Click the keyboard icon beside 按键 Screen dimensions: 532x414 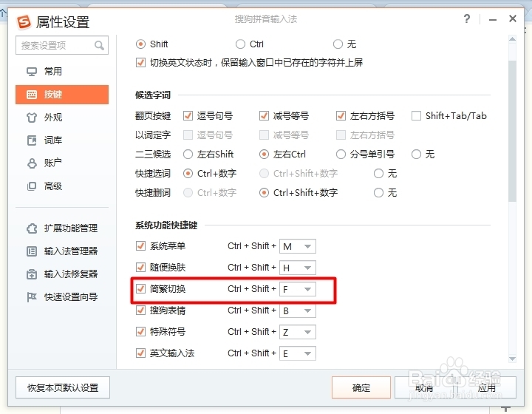tap(32, 95)
